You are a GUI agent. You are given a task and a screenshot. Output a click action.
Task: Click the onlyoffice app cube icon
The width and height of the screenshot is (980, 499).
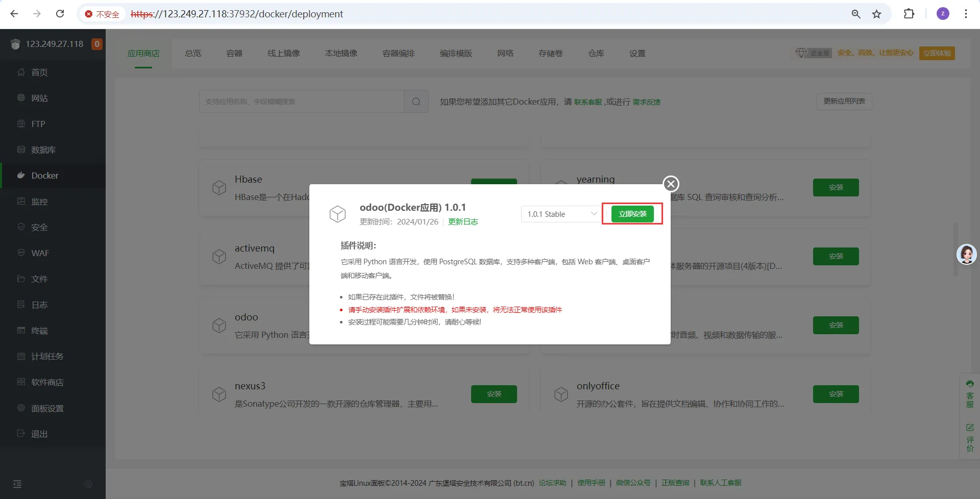(x=561, y=394)
